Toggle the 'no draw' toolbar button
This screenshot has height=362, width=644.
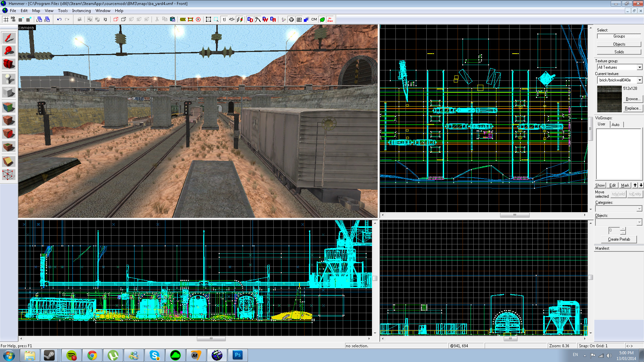click(330, 19)
